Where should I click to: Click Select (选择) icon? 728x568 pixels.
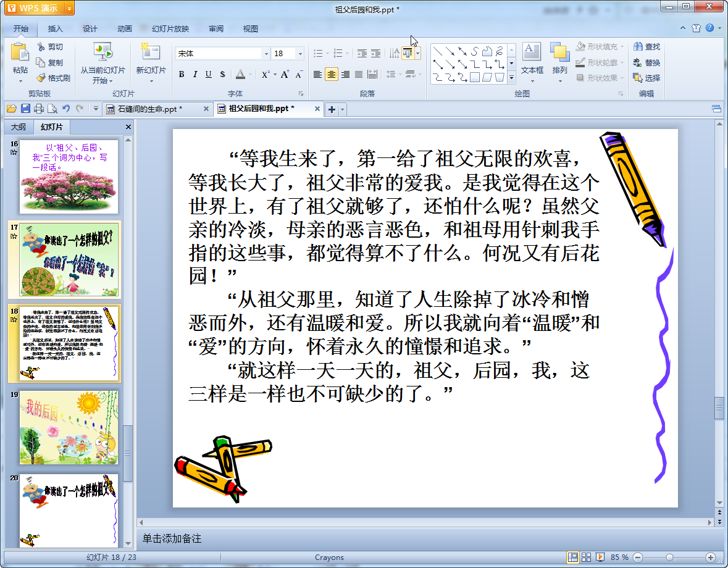pos(638,78)
